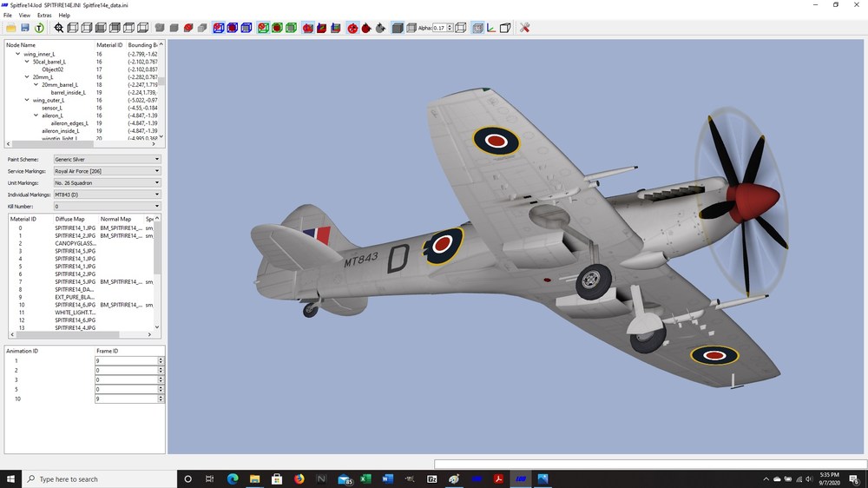The image size is (868, 488).
Task: Toggle the blue-framed red wireframe cube icon
Action: (219, 28)
